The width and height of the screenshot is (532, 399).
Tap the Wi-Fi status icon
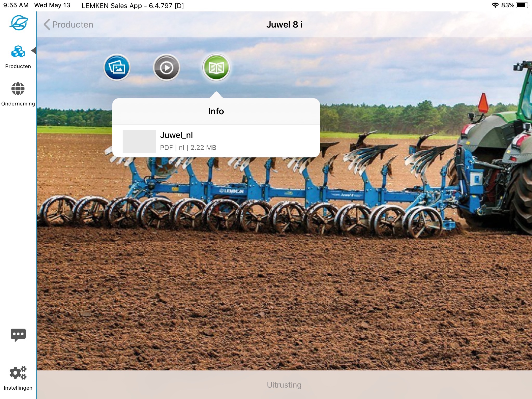(495, 5)
